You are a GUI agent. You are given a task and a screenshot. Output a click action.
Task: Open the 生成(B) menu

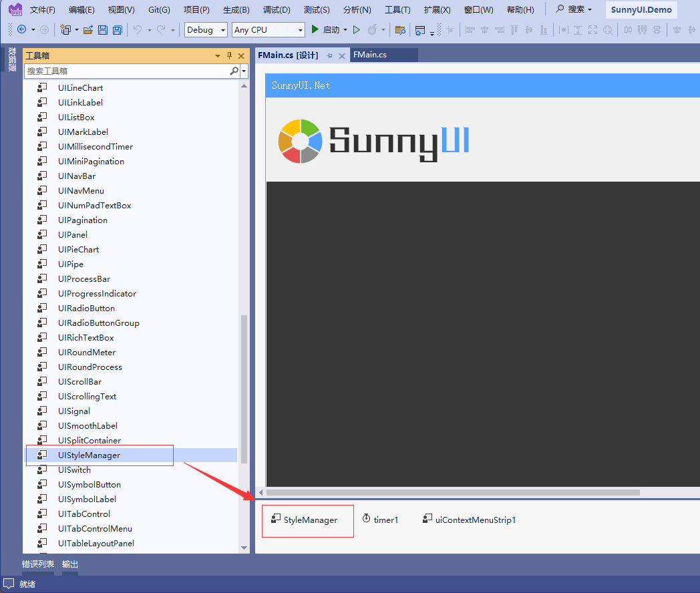[x=236, y=9]
